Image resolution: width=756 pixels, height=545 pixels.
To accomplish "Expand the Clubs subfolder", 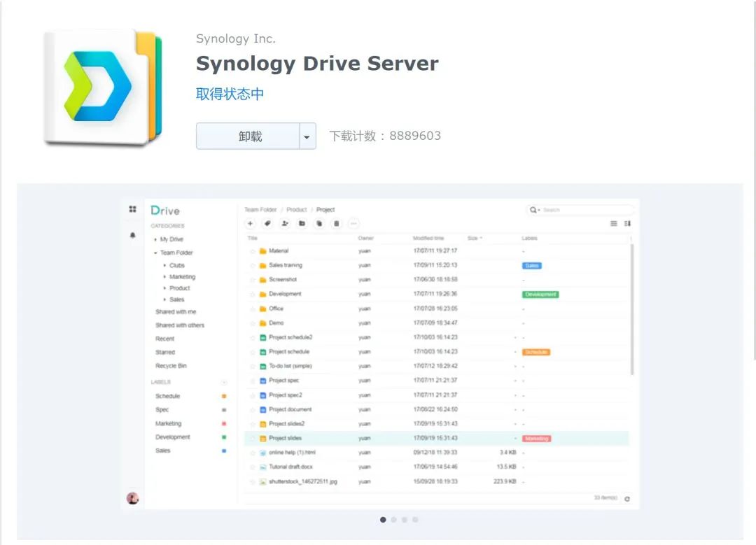I will coord(165,266).
